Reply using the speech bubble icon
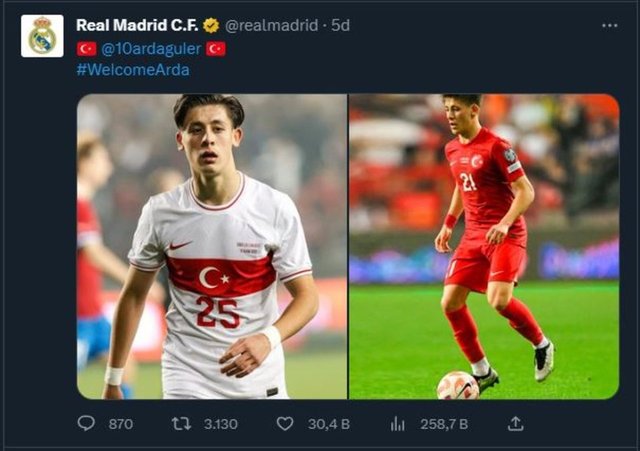 [x=86, y=423]
